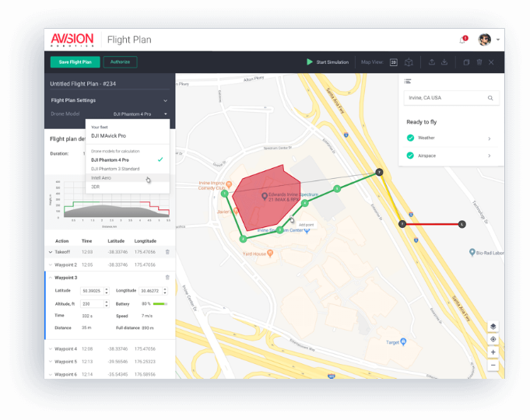Screen dimensions: 530x420
Task: Switch map view to 2D
Action: click(394, 62)
